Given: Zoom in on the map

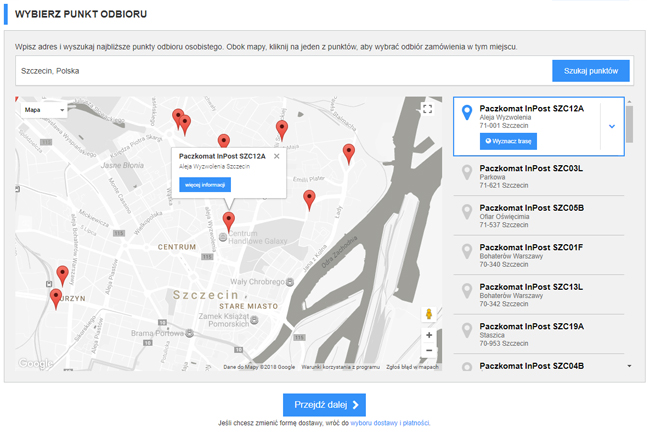Looking at the screenshot, I should tap(429, 335).
